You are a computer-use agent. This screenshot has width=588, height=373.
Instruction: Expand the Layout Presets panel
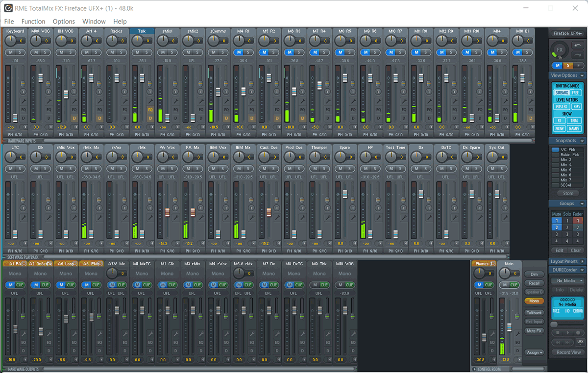click(582, 262)
